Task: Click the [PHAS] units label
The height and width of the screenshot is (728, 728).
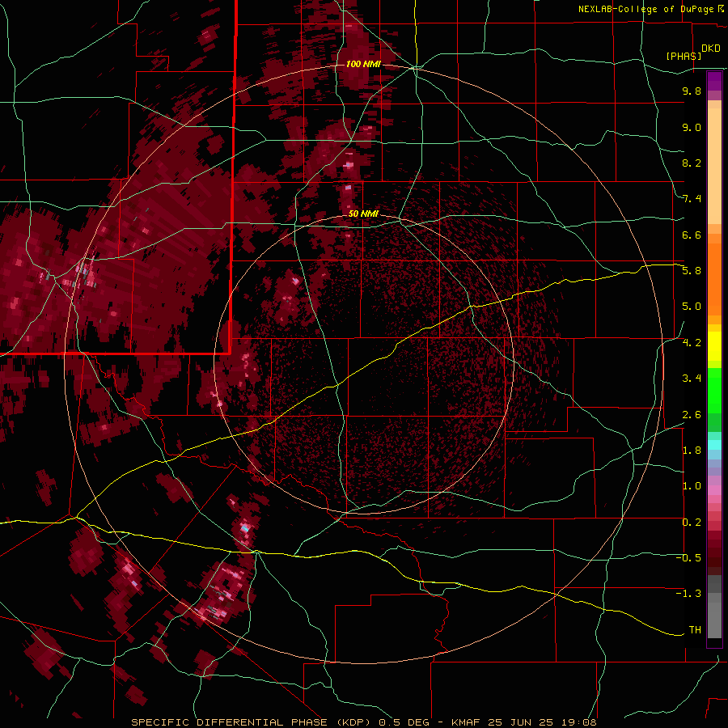Action: click(x=684, y=56)
